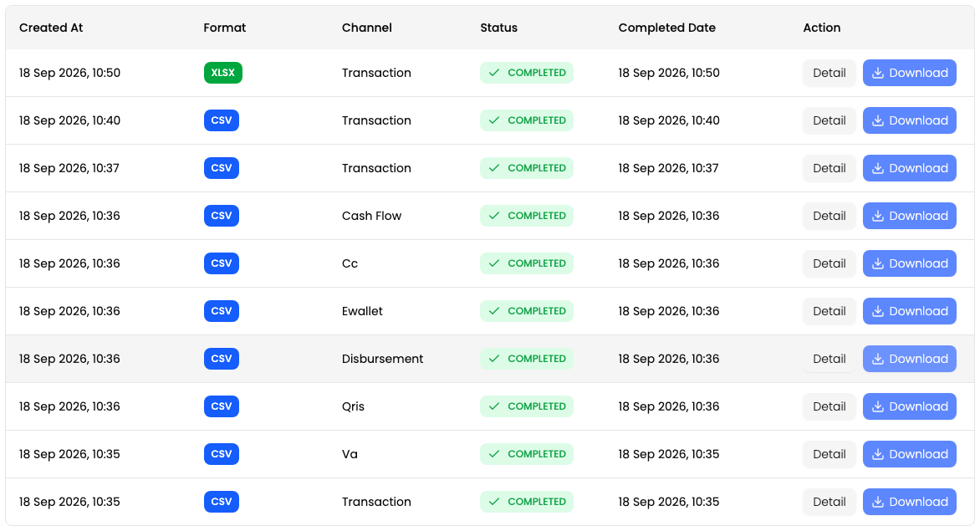
Task: Download the XLSX Transaction export
Action: 910,73
